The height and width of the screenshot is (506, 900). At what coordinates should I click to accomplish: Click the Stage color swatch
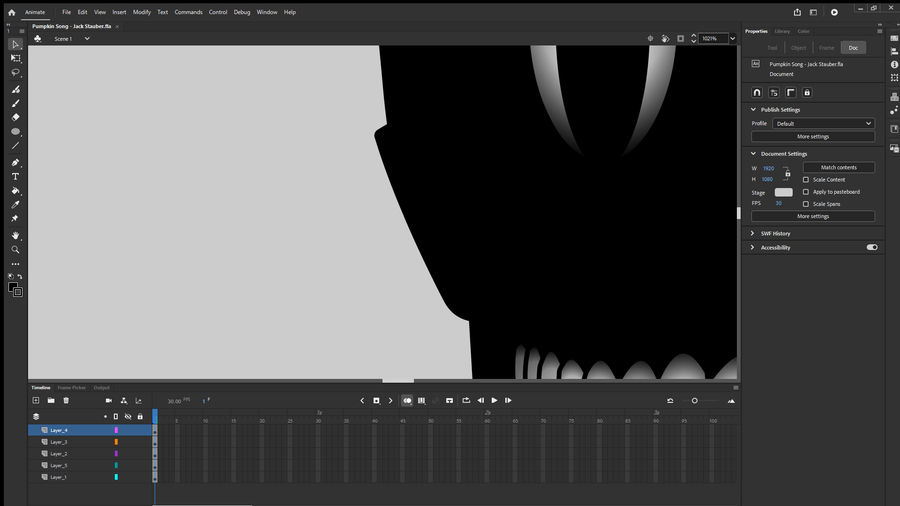(783, 192)
